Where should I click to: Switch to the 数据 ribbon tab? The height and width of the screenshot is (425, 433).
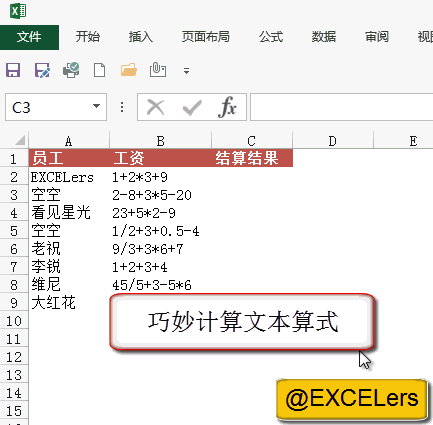[324, 37]
